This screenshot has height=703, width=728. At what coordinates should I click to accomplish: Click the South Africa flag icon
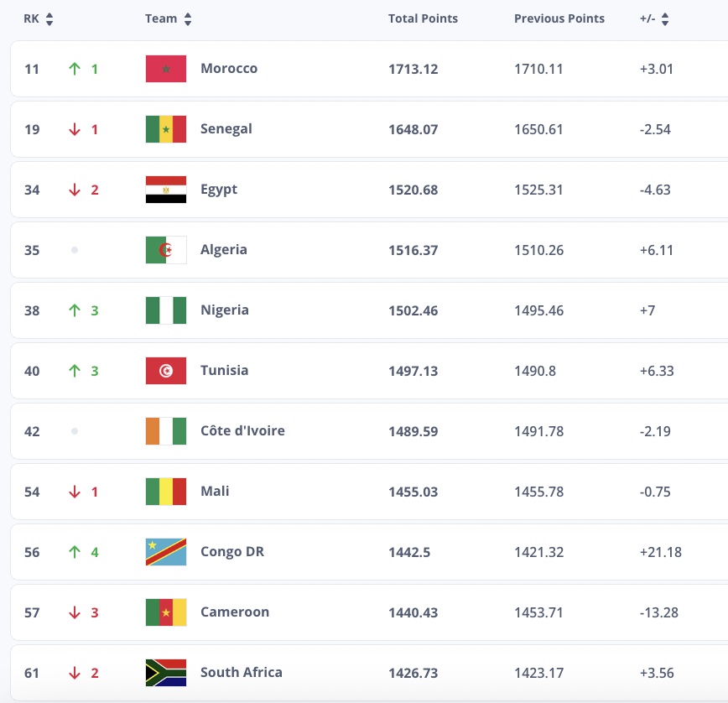(x=166, y=673)
